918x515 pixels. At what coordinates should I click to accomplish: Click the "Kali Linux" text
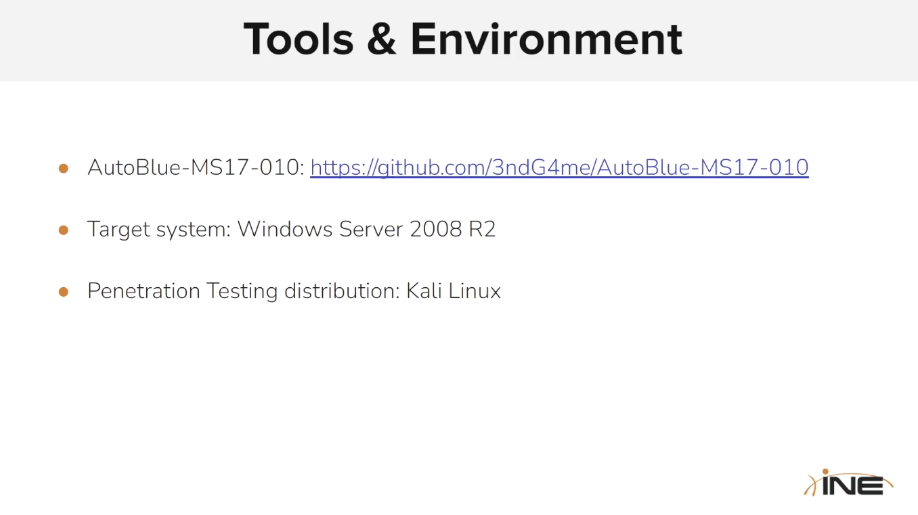(453, 292)
